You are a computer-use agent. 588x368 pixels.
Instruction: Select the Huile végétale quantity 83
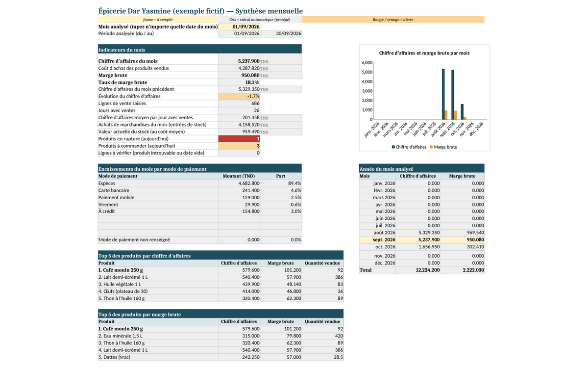(x=322, y=284)
